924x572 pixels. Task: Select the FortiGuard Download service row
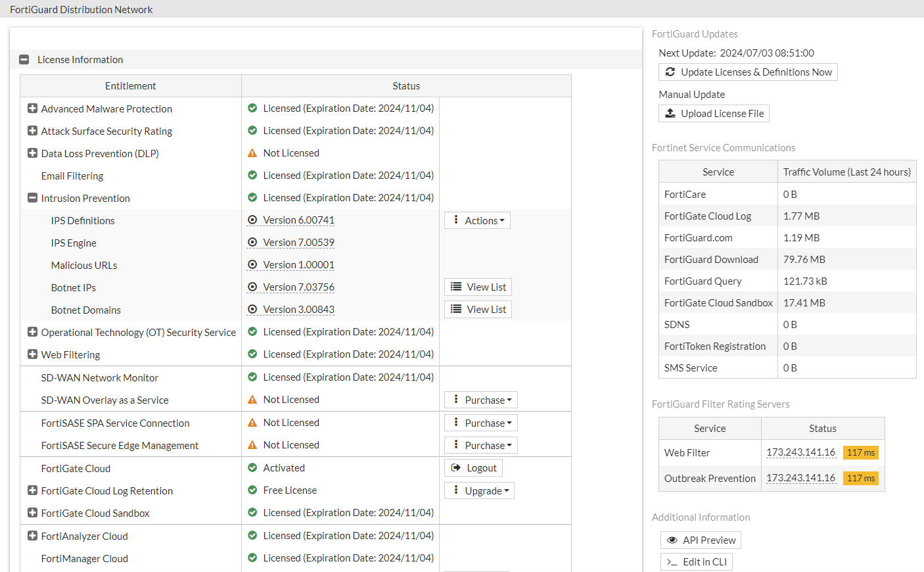(x=787, y=259)
